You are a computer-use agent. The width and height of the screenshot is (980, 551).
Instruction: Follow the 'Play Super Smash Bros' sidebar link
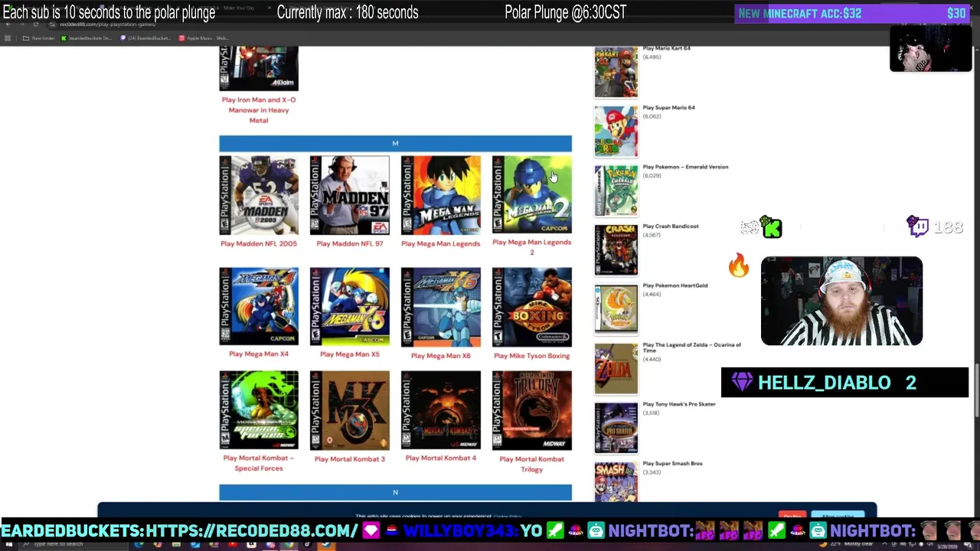(x=672, y=464)
